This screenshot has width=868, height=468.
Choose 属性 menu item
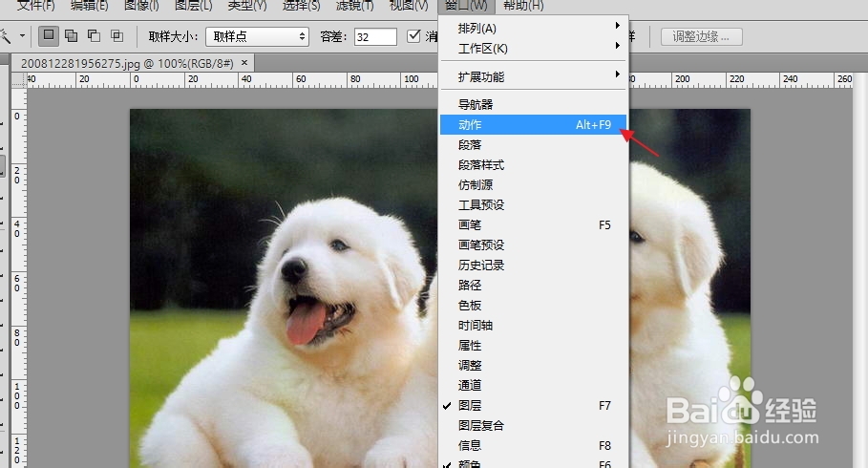[x=533, y=345]
